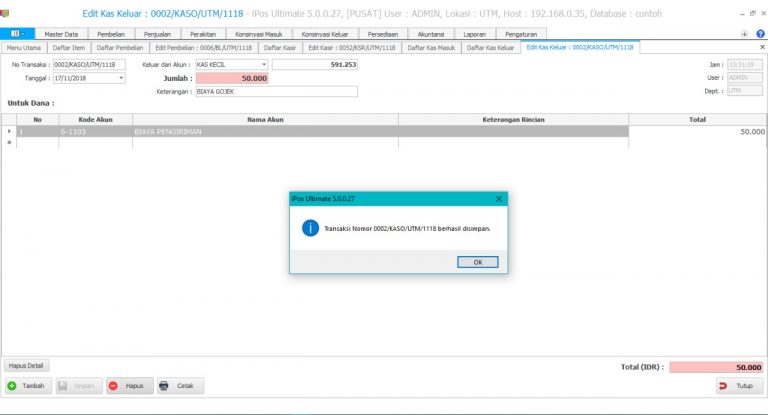Open the Laporan menu
Image resolution: width=768 pixels, height=415 pixels.
(475, 34)
